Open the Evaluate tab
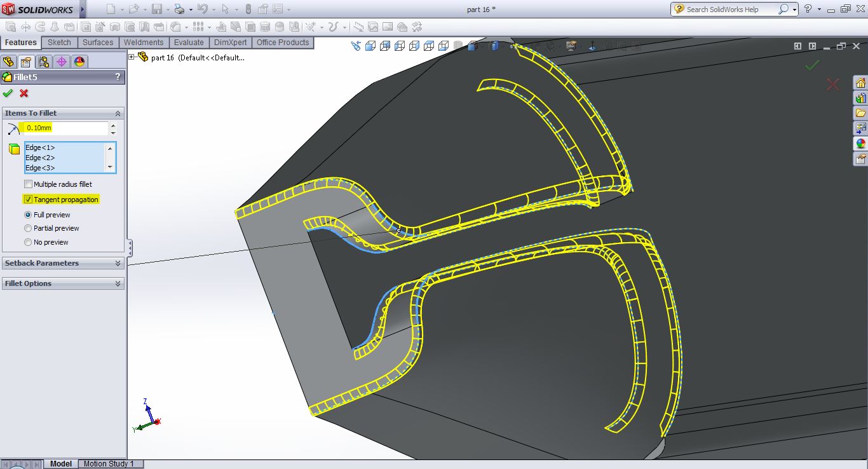The height and width of the screenshot is (469, 868). coord(189,43)
